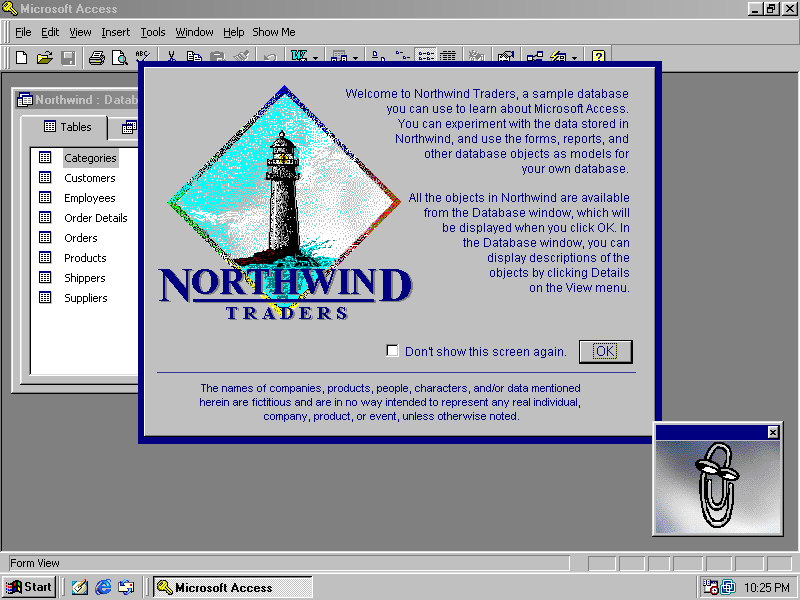The height and width of the screenshot is (600, 800).
Task: Click the Northwind Database window title bar
Action: [x=77, y=99]
